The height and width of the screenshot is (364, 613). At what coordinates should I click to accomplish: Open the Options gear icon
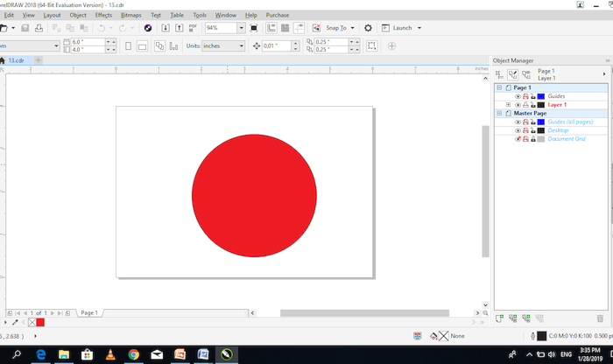point(368,28)
